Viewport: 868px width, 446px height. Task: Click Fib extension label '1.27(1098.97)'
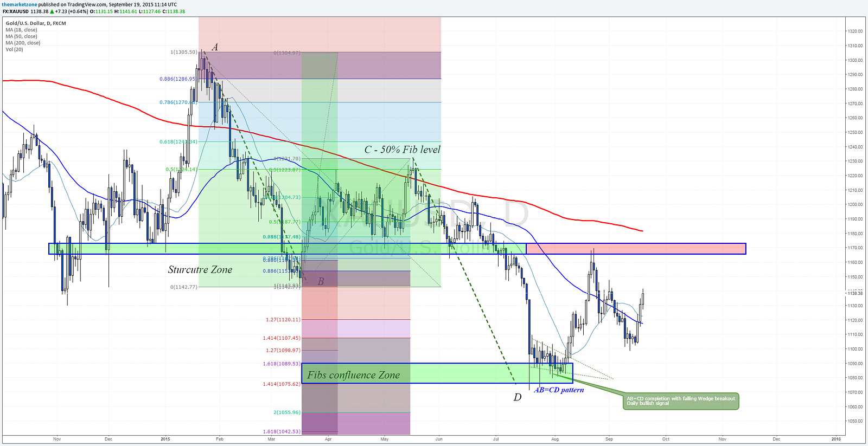tap(283, 350)
